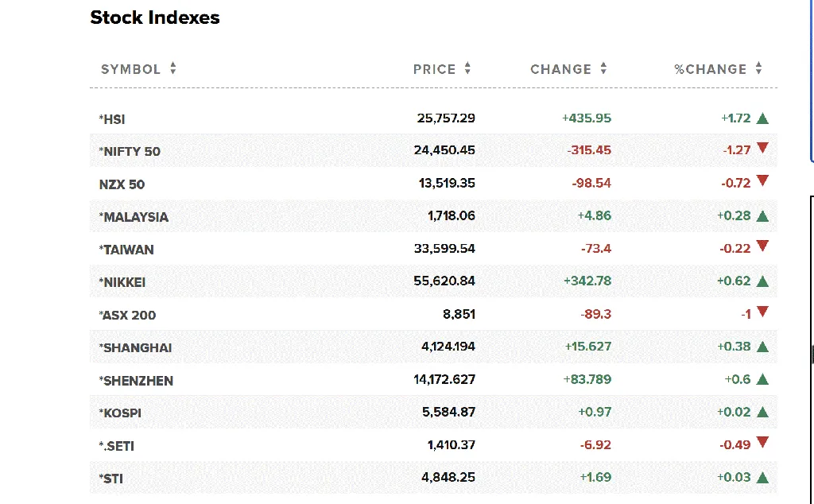814x504 pixels.
Task: Sort table by Price column arrows
Action: (x=467, y=69)
